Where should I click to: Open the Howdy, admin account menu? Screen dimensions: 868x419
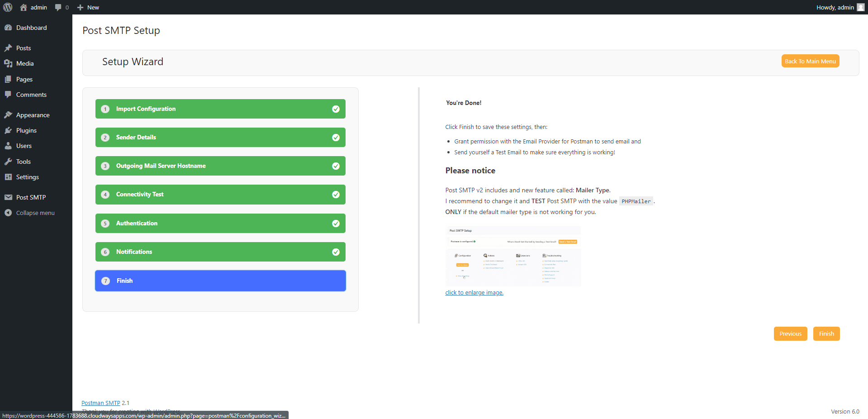pyautogui.click(x=835, y=7)
